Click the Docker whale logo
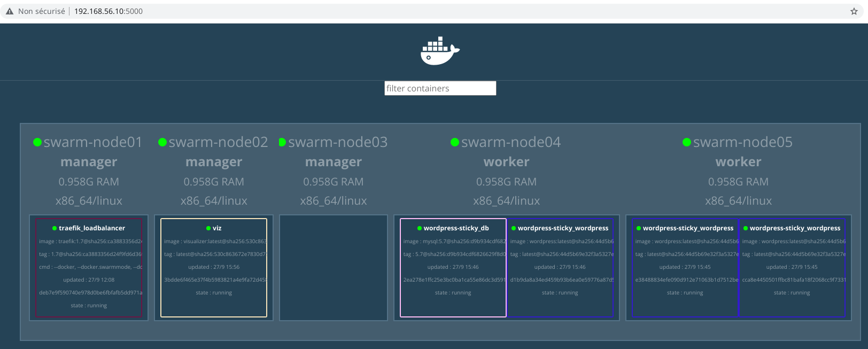The width and height of the screenshot is (868, 349). [440, 51]
